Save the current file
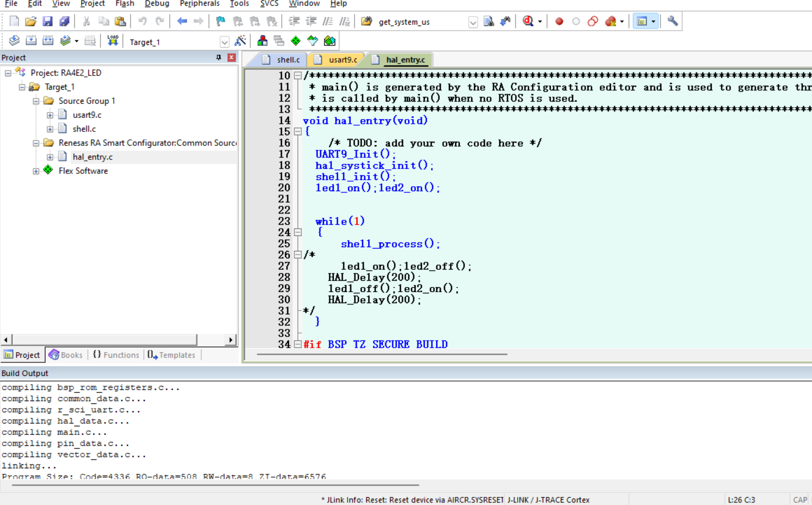The height and width of the screenshot is (505, 812). (x=48, y=21)
